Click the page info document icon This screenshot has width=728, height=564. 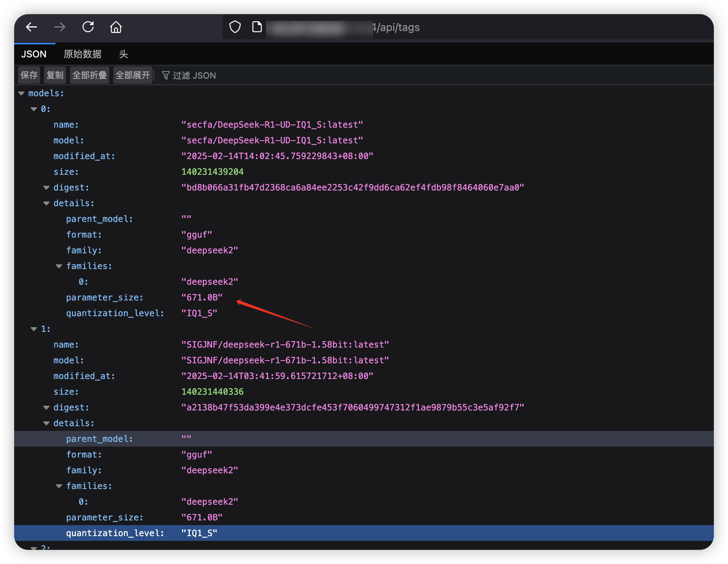coord(257,27)
